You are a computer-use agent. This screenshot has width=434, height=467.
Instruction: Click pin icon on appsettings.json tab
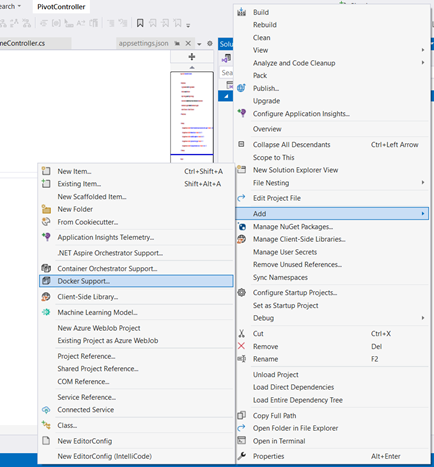point(177,43)
